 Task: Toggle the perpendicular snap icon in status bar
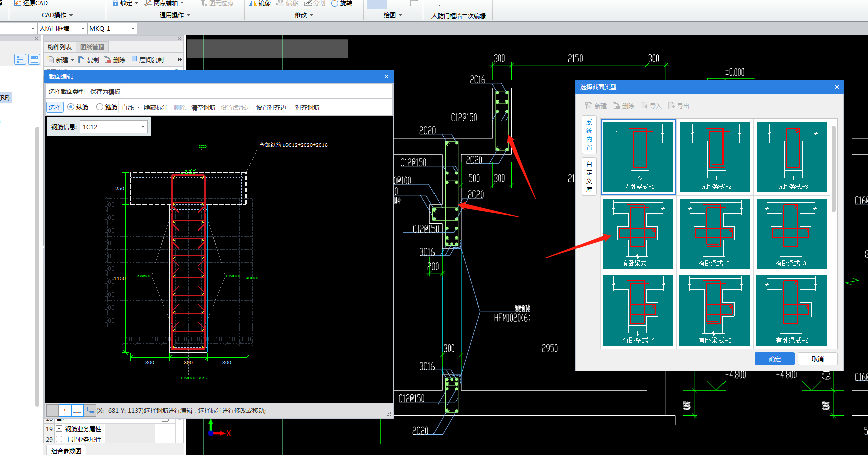coord(77,411)
